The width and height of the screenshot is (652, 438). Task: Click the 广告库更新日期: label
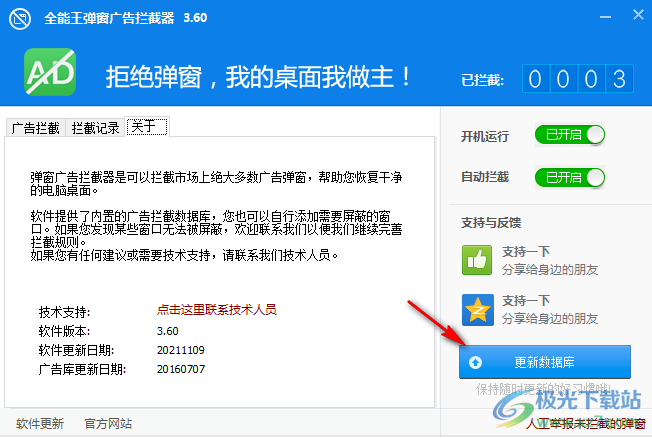82,369
